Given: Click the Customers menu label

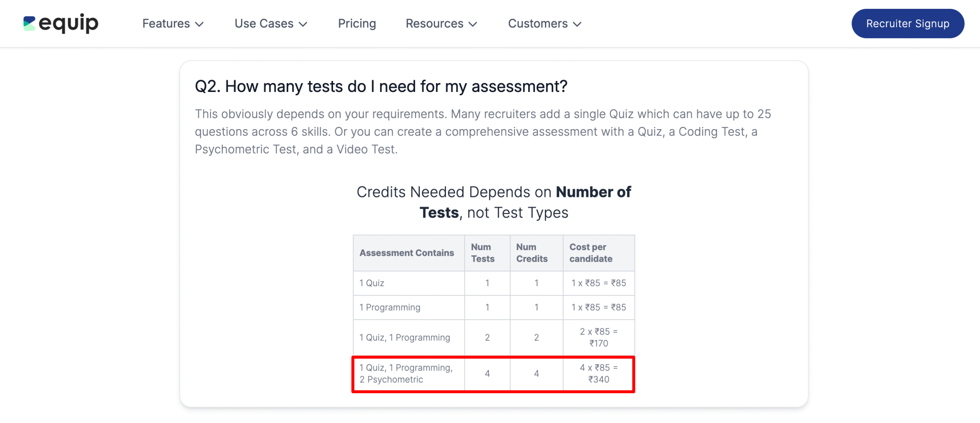Looking at the screenshot, I should [x=537, y=23].
